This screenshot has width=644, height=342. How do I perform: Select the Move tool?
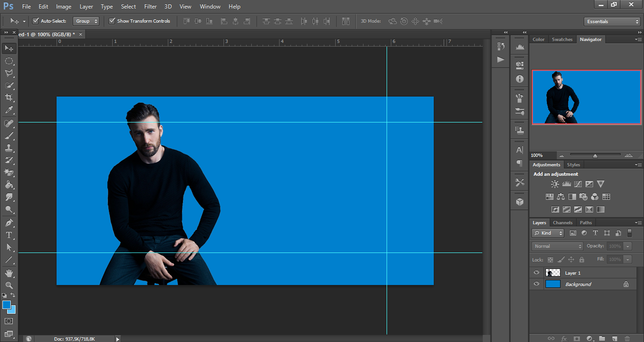[x=9, y=48]
